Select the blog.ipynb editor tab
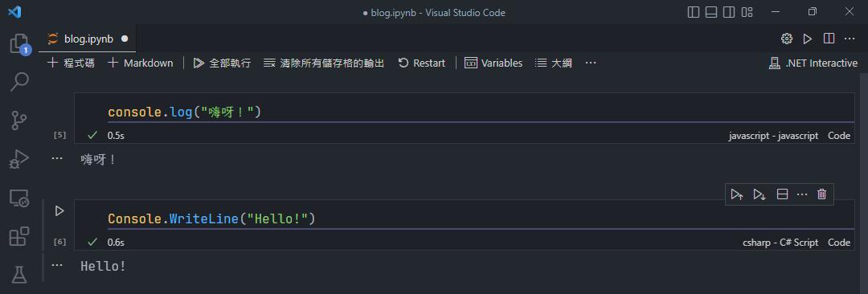 pos(88,39)
